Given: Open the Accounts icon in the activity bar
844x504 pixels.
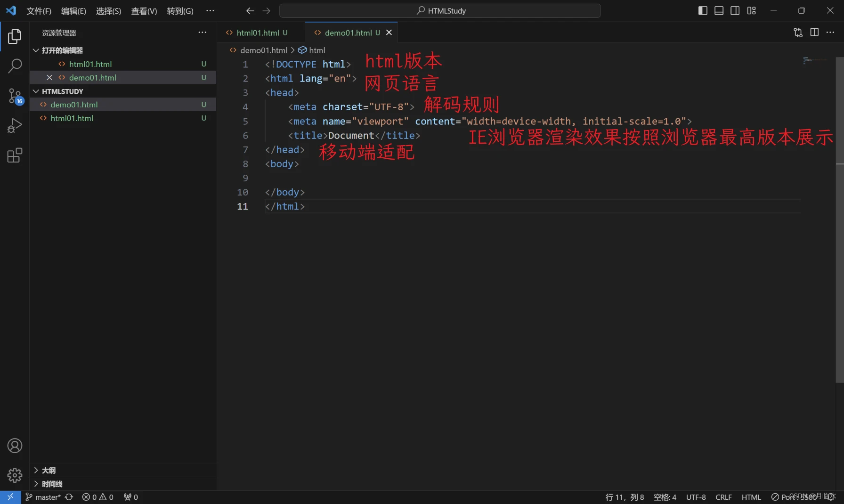Looking at the screenshot, I should tap(15, 445).
